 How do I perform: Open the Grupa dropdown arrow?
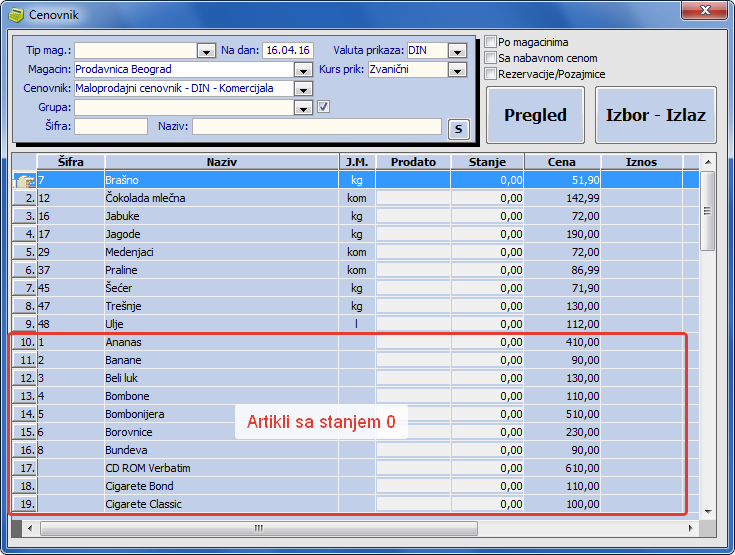point(303,108)
